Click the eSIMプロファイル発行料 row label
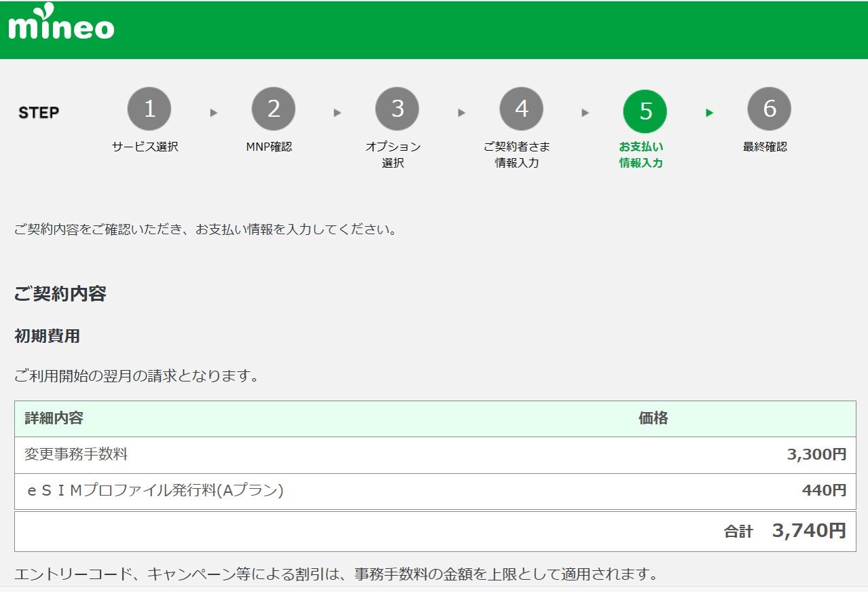 154,490
